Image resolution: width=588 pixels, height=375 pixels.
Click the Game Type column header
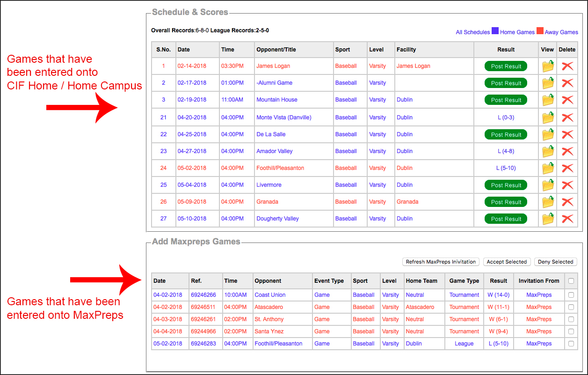point(464,281)
